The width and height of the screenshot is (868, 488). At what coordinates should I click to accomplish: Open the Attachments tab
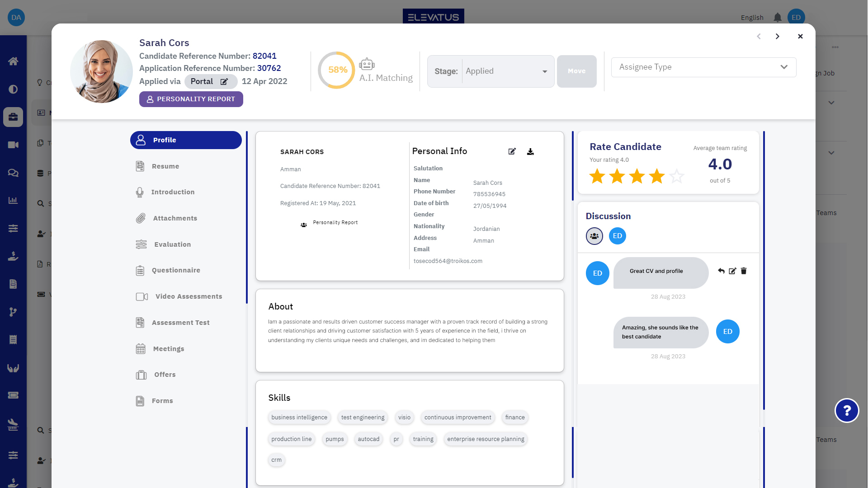click(x=175, y=218)
